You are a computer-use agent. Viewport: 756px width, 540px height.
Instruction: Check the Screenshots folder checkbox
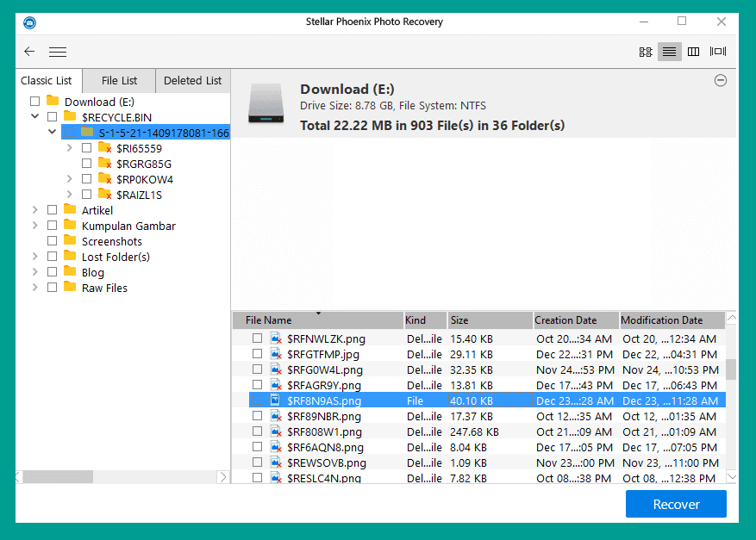(52, 240)
